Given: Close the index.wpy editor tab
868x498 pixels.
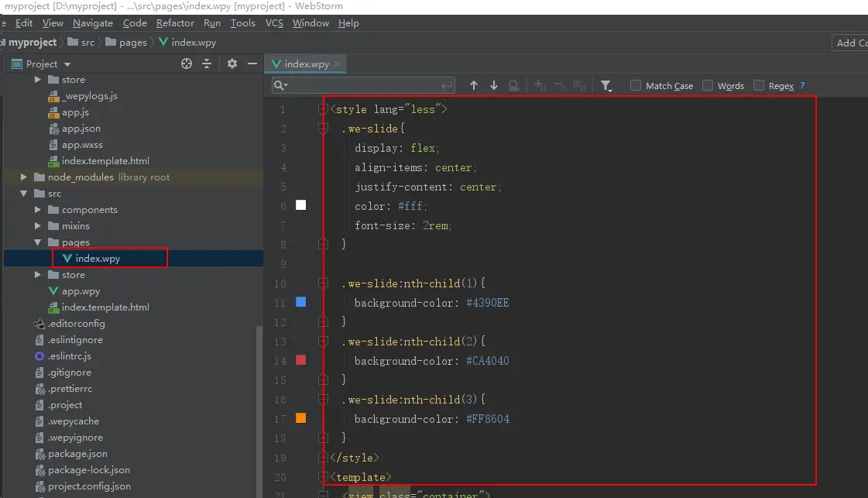Looking at the screenshot, I should click(337, 64).
